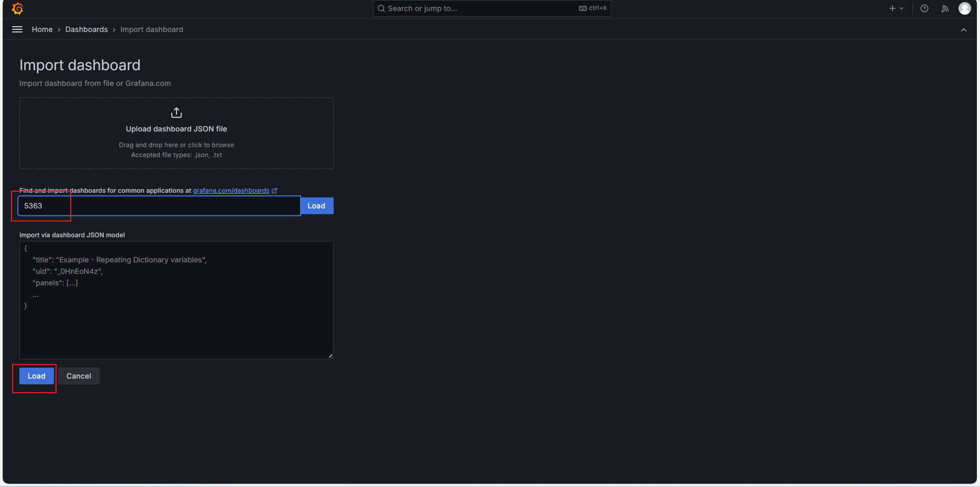Click the 'Import dashboard' page heading
Screen dimensions: 980x487
point(80,65)
